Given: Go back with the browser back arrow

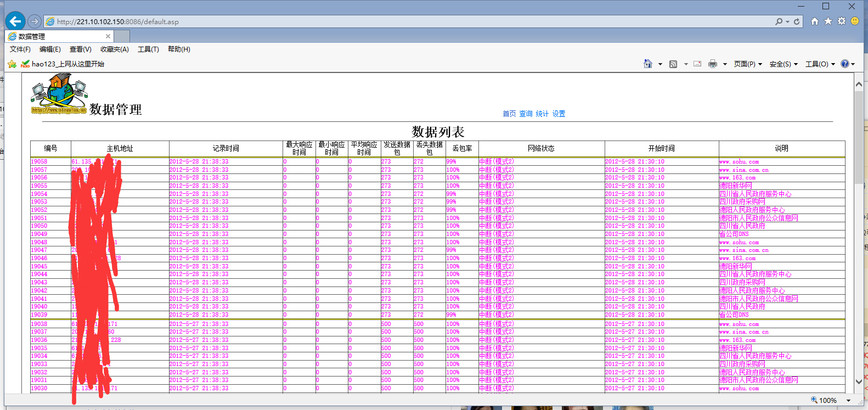Looking at the screenshot, I should (x=15, y=21).
